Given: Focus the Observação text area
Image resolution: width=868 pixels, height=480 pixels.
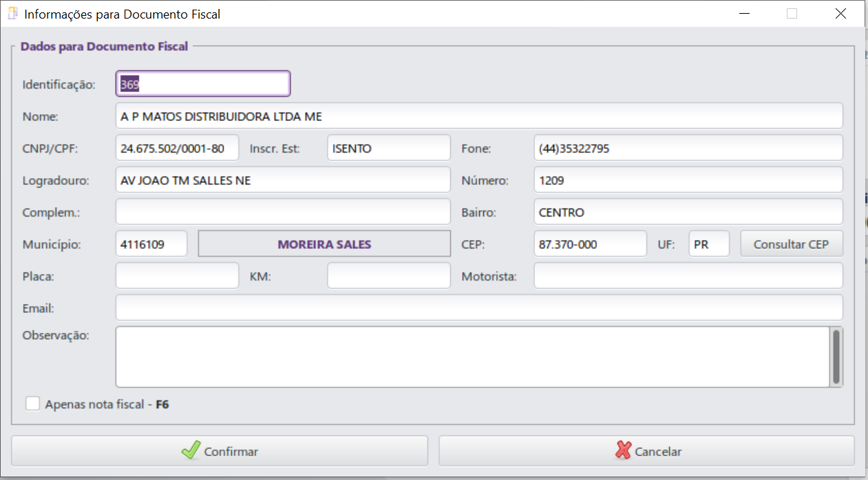Looking at the screenshot, I should (x=473, y=357).
